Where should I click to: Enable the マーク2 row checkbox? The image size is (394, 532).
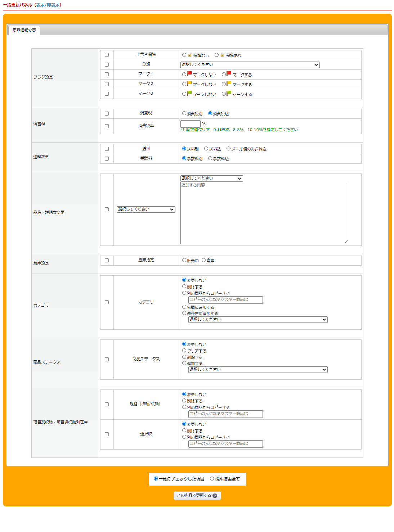(x=107, y=84)
